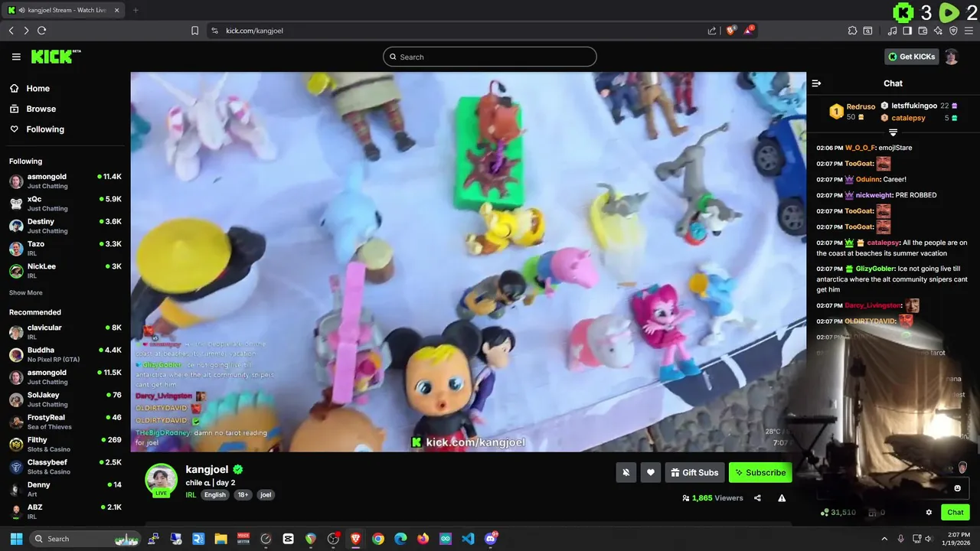Send message with Chat button

click(x=955, y=513)
